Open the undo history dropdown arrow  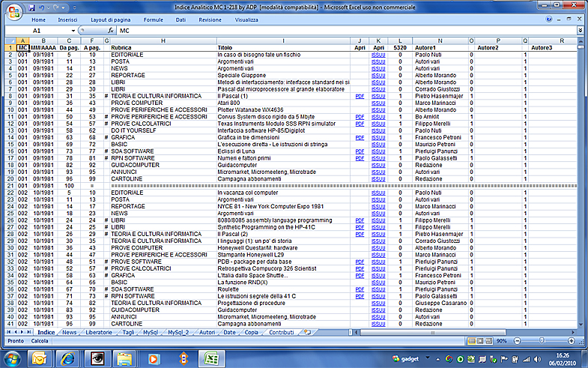click(x=48, y=7)
